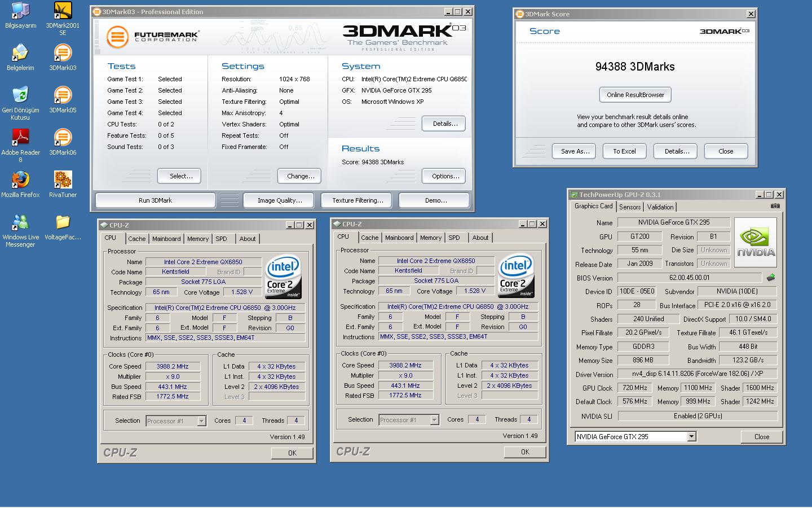
Task: Click the NVIDIA logo in GPU-Z
Action: (756, 243)
